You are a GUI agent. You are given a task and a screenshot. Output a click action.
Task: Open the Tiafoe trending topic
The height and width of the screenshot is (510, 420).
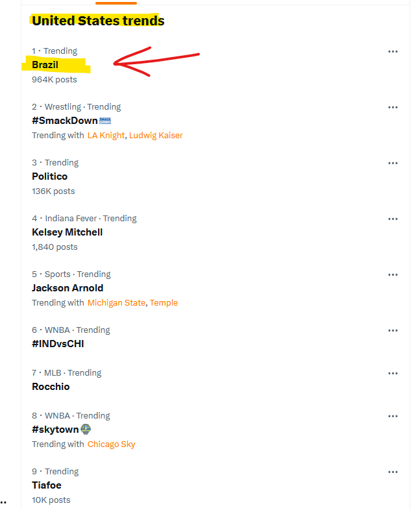47,485
